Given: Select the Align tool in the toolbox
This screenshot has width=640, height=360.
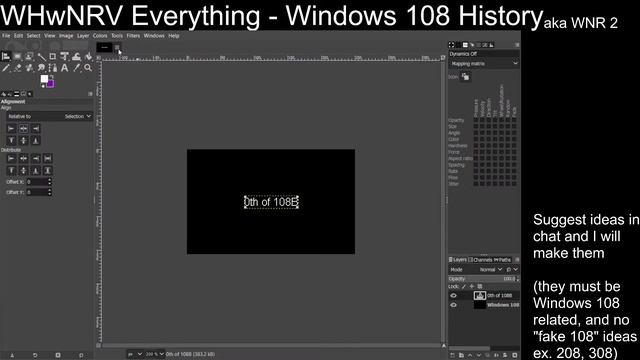Looking at the screenshot, I should pyautogui.click(x=6, y=56).
